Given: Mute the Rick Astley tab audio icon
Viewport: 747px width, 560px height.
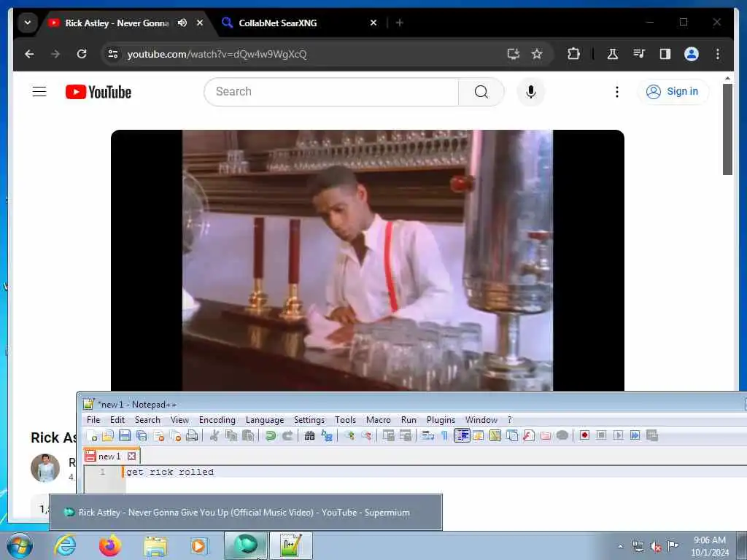Looking at the screenshot, I should [x=182, y=23].
